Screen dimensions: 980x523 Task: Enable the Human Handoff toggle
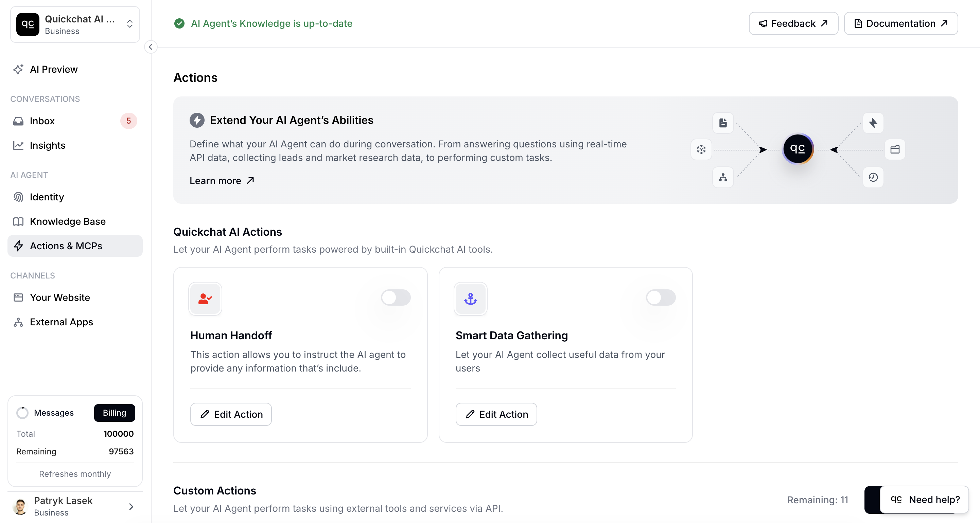[396, 297]
